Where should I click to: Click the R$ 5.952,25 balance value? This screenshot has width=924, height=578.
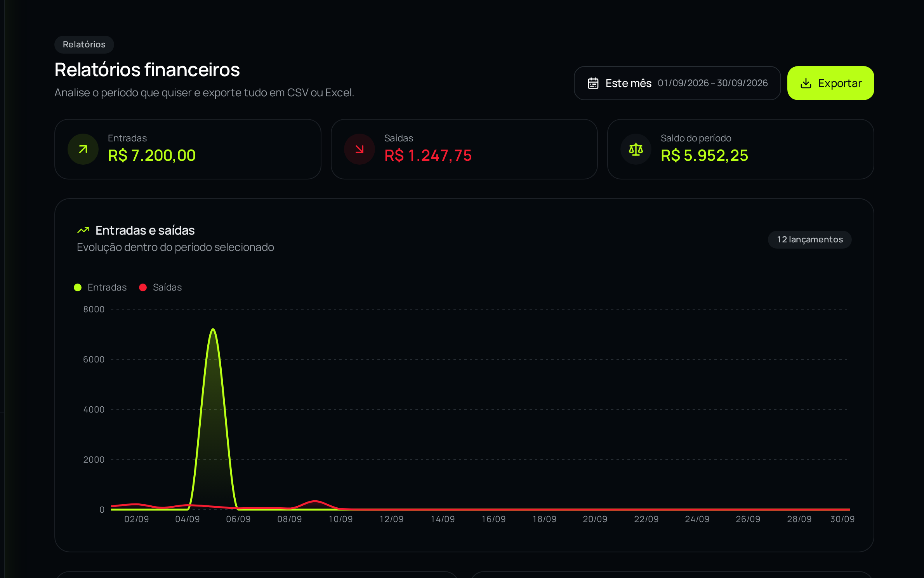point(704,156)
